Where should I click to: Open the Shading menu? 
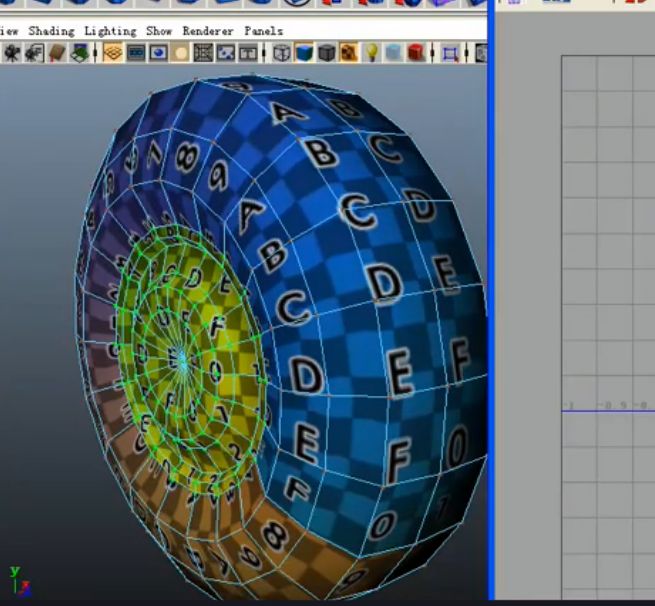[51, 31]
